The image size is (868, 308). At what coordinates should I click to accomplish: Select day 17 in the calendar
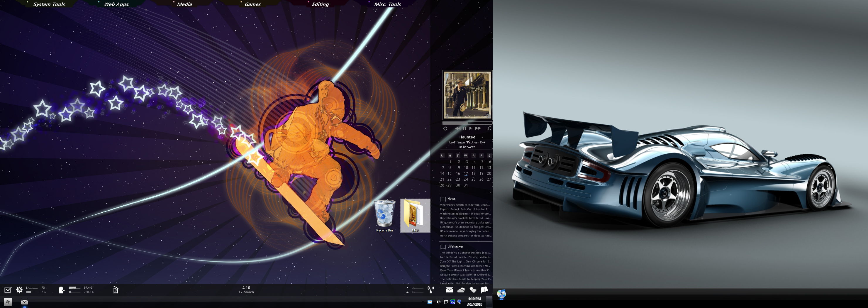[466, 174]
